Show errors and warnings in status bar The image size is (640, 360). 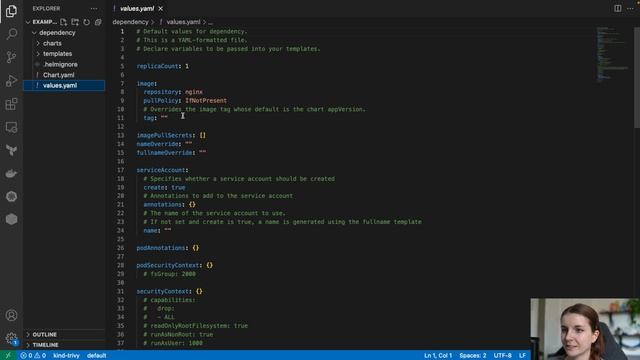[33, 356]
